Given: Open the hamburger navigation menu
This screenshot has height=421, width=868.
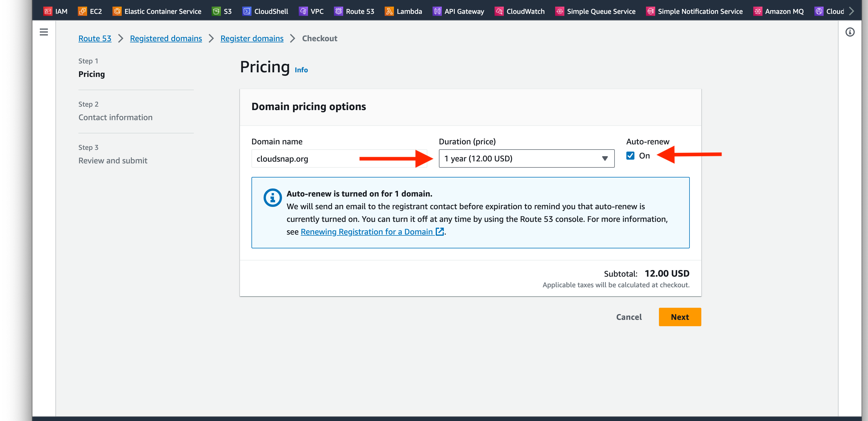Looking at the screenshot, I should click(x=44, y=32).
